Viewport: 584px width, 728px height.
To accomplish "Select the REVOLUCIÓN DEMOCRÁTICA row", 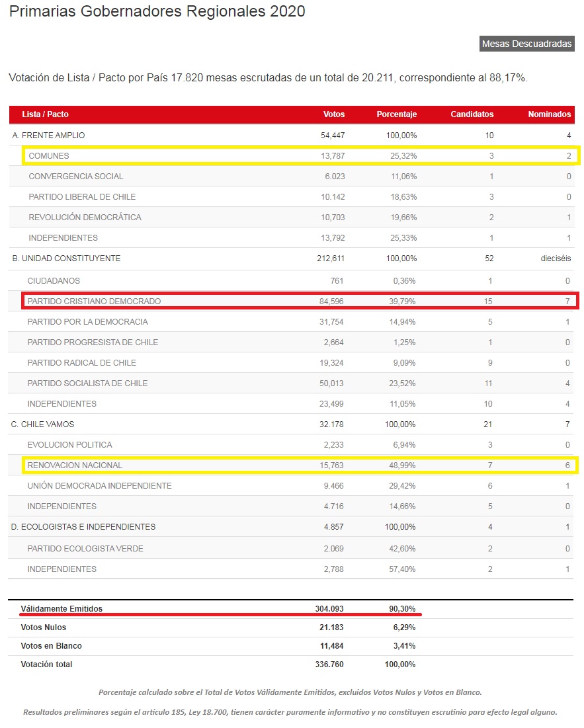I will 85,218.
